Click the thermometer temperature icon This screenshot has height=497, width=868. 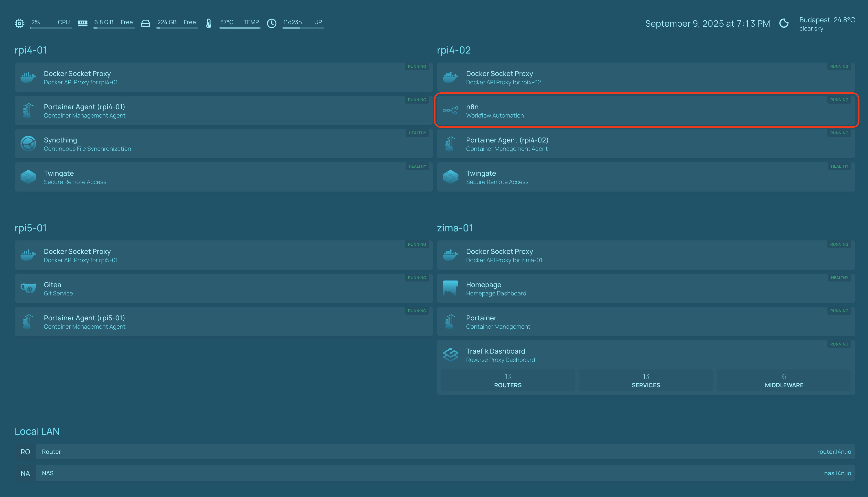[208, 23]
